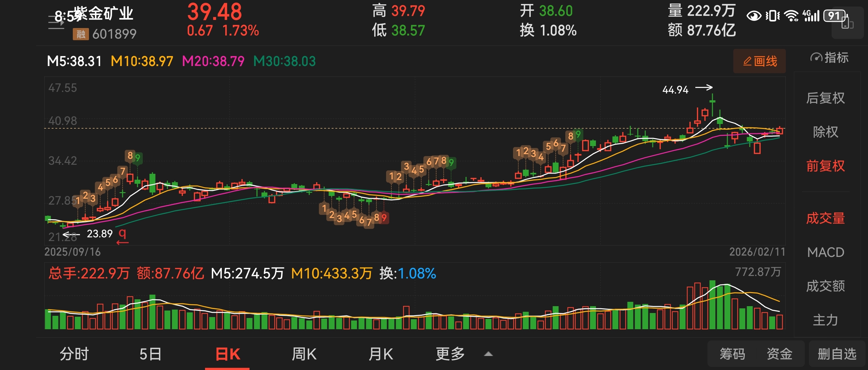The height and width of the screenshot is (370, 868).
Task: Click the up arrow beside 更多
Action: 488,354
